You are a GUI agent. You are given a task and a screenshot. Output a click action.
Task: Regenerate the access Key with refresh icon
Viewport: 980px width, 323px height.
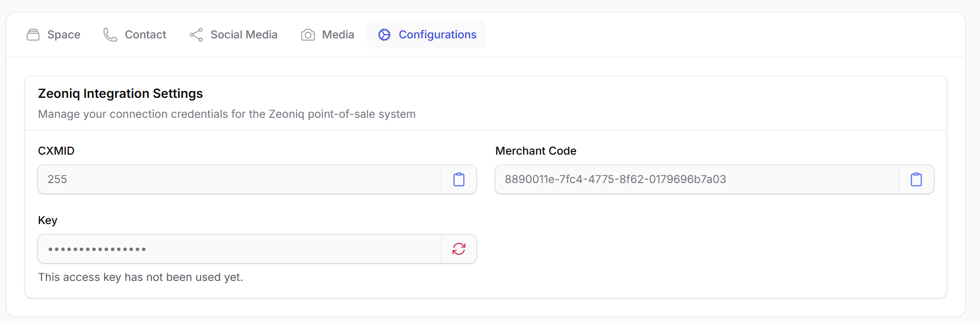pos(459,249)
